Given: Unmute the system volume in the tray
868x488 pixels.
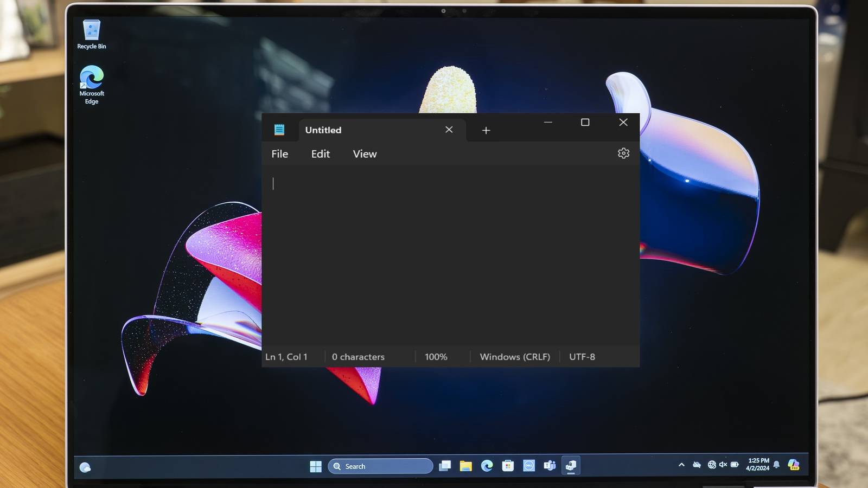Looking at the screenshot, I should click(723, 465).
